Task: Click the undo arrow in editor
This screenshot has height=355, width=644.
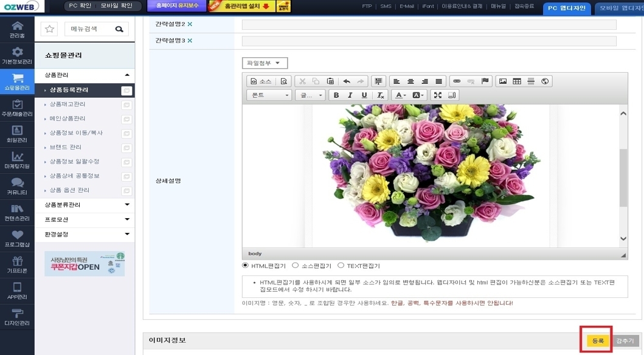Action: pyautogui.click(x=347, y=81)
